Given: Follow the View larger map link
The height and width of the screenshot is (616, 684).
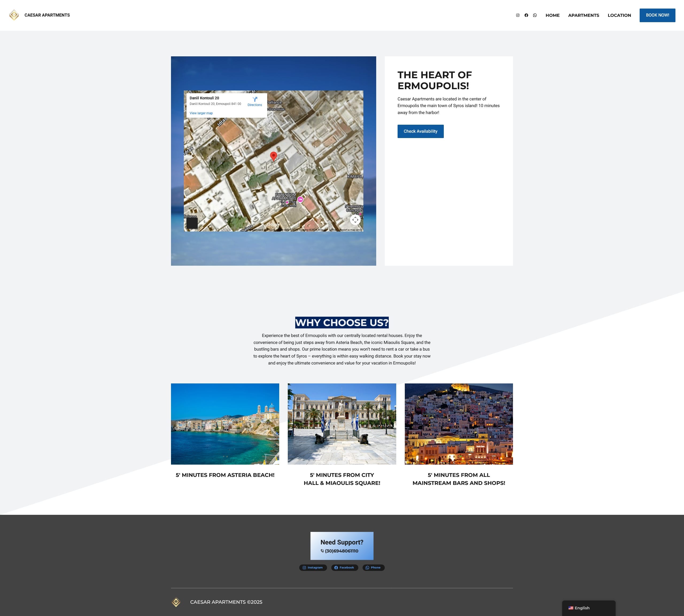Looking at the screenshot, I should pyautogui.click(x=201, y=113).
